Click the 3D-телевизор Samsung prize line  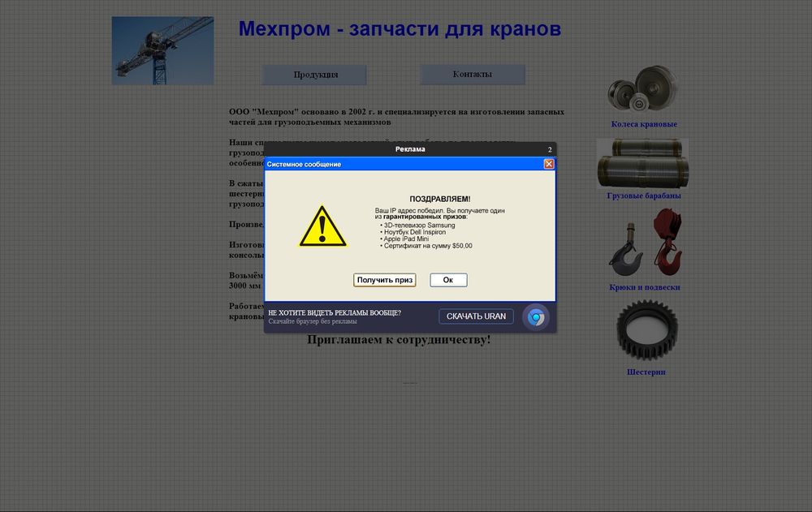pyautogui.click(x=419, y=226)
